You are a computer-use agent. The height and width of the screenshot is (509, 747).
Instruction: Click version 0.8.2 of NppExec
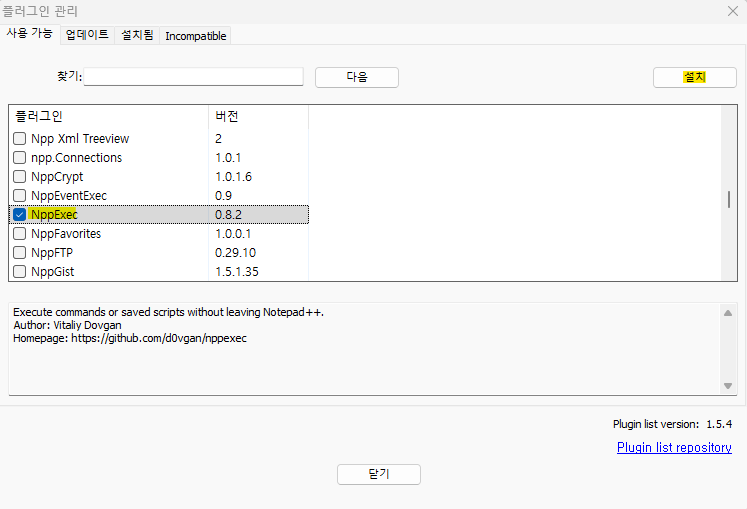pyautogui.click(x=228, y=214)
